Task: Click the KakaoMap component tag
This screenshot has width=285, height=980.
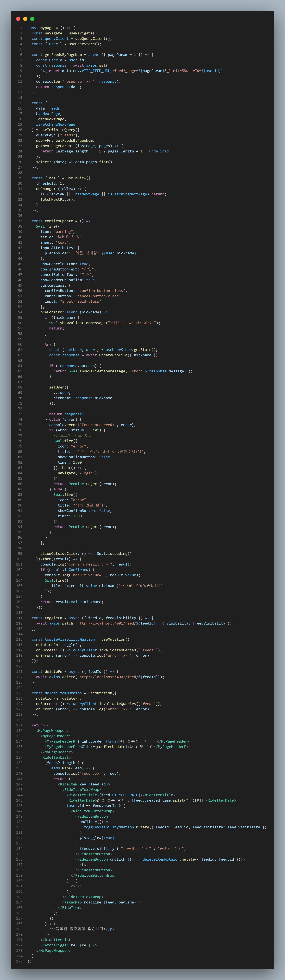Action: pos(73,902)
